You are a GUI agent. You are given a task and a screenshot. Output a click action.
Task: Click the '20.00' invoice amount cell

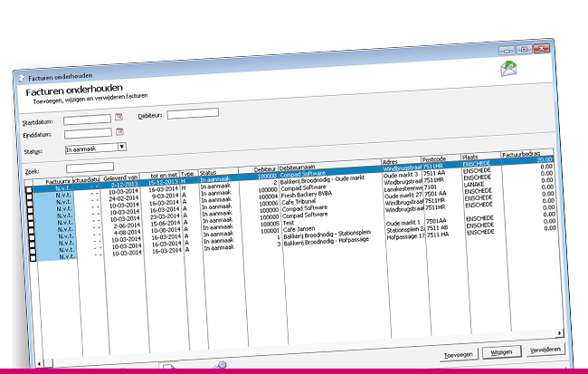point(545,159)
